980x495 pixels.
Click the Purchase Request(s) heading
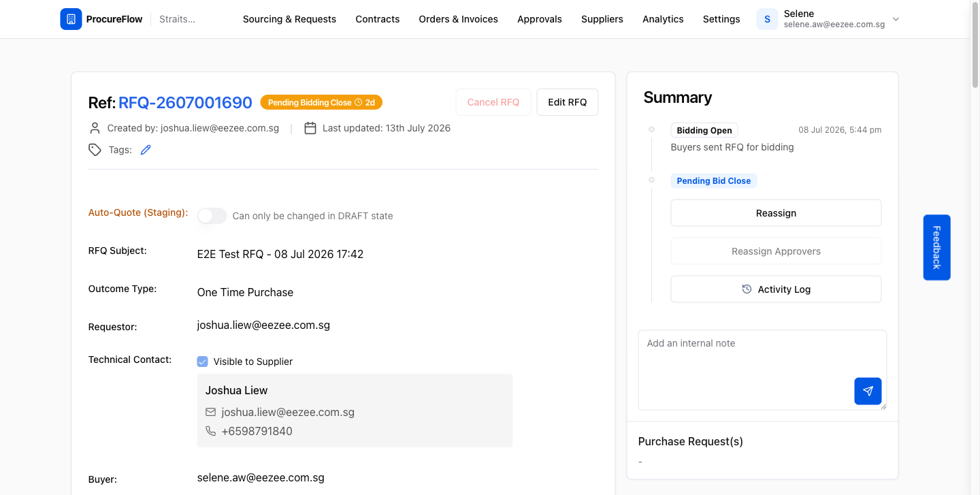[x=691, y=441]
